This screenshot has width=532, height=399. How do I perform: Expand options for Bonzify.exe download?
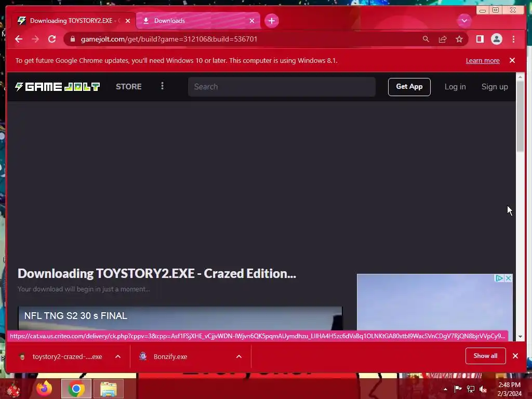pos(239,356)
